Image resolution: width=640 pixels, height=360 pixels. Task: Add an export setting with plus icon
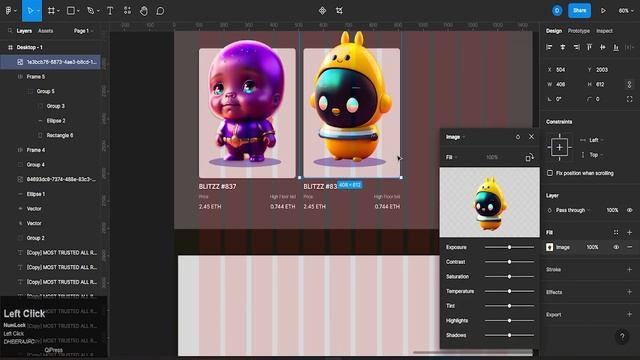pos(629,314)
